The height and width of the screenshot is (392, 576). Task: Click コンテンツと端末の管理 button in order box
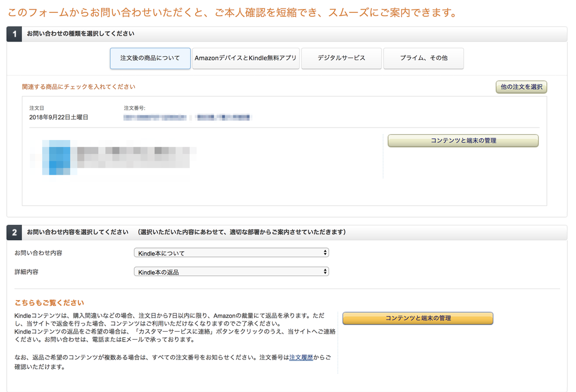pos(463,141)
